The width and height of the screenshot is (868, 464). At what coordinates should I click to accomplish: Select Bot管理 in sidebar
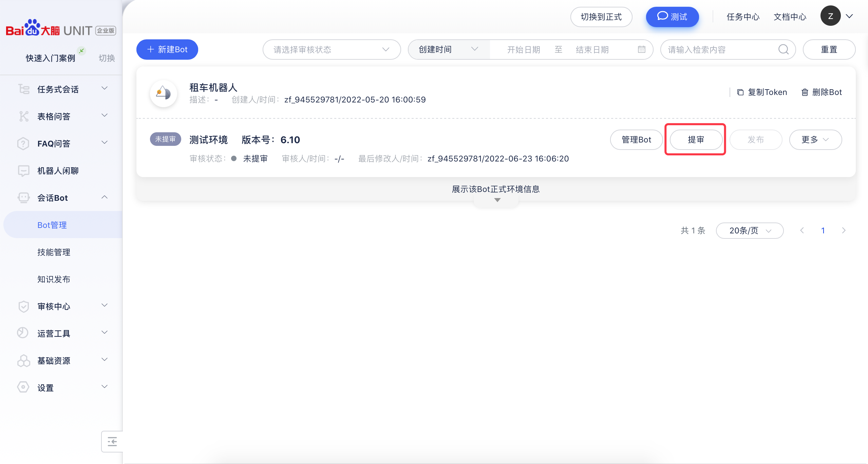click(63, 225)
